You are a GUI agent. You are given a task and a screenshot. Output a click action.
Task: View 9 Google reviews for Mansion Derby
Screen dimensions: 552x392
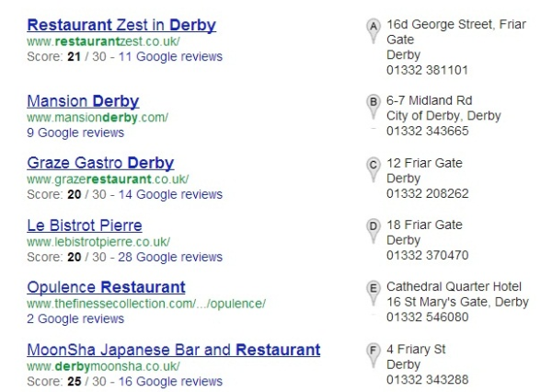click(75, 133)
